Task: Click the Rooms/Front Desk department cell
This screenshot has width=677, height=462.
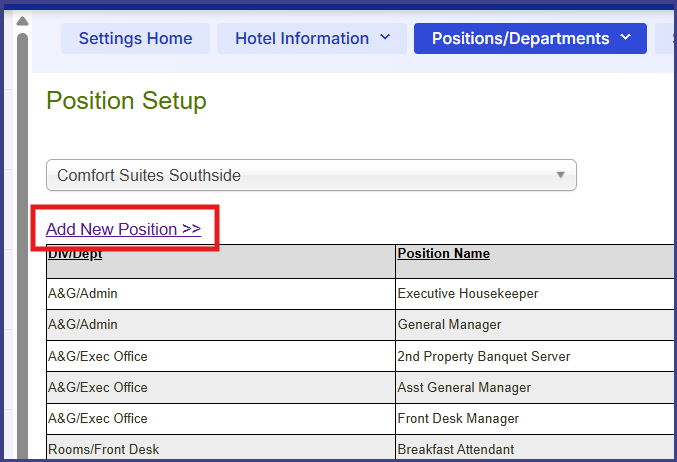Action: click(103, 449)
